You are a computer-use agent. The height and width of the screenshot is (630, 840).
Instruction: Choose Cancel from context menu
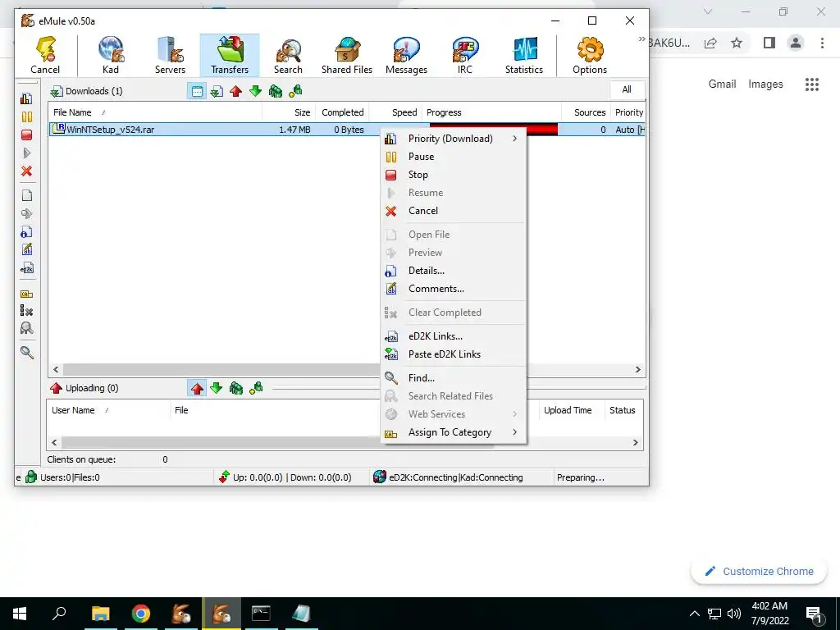pos(453,211)
